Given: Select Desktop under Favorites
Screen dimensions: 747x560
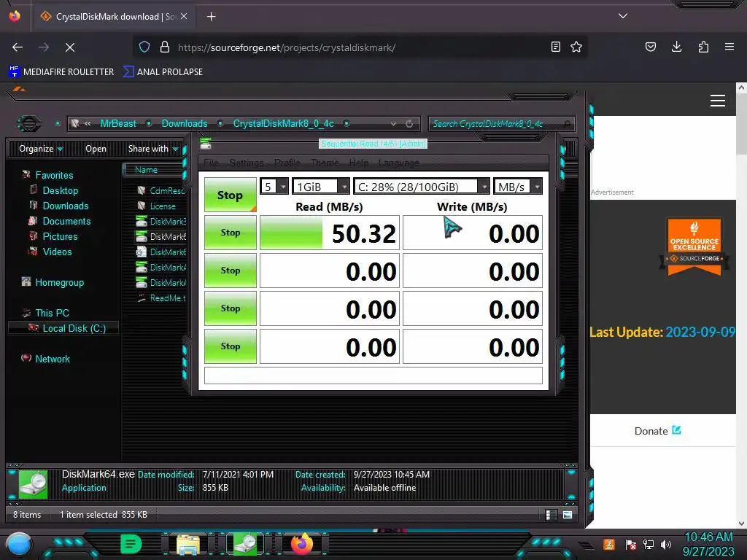Looking at the screenshot, I should coord(60,190).
